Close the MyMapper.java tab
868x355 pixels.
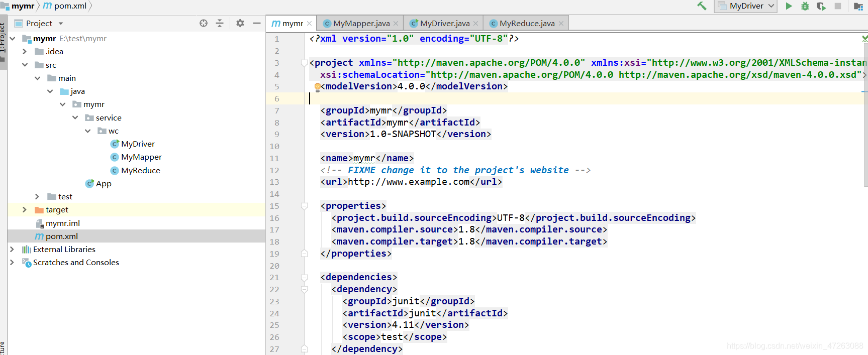click(396, 24)
